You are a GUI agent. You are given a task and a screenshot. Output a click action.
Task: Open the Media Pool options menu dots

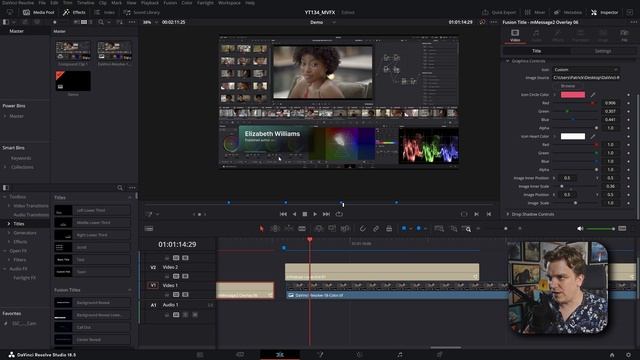click(x=131, y=22)
